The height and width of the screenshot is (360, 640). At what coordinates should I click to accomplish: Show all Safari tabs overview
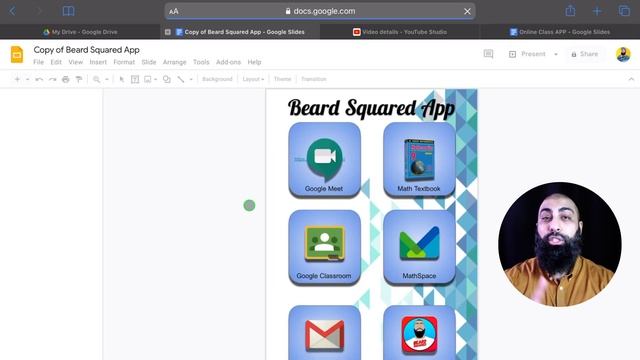624,11
